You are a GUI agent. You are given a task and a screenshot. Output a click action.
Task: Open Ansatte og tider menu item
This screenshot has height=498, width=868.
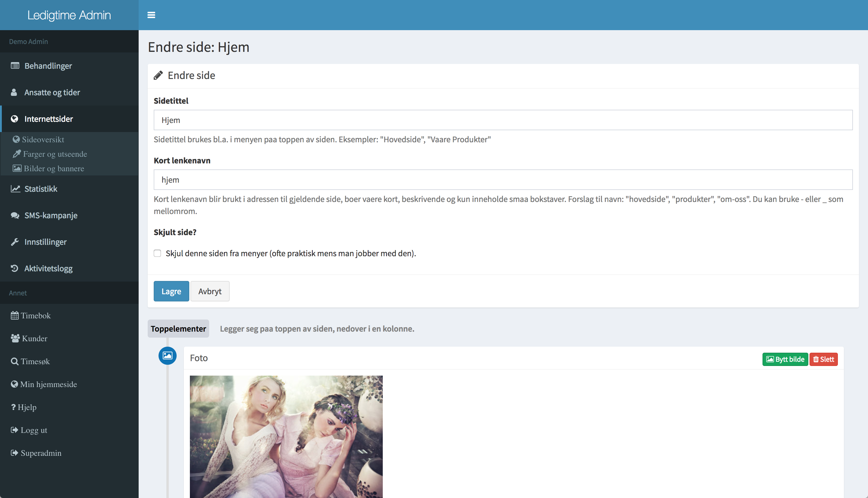pos(69,92)
